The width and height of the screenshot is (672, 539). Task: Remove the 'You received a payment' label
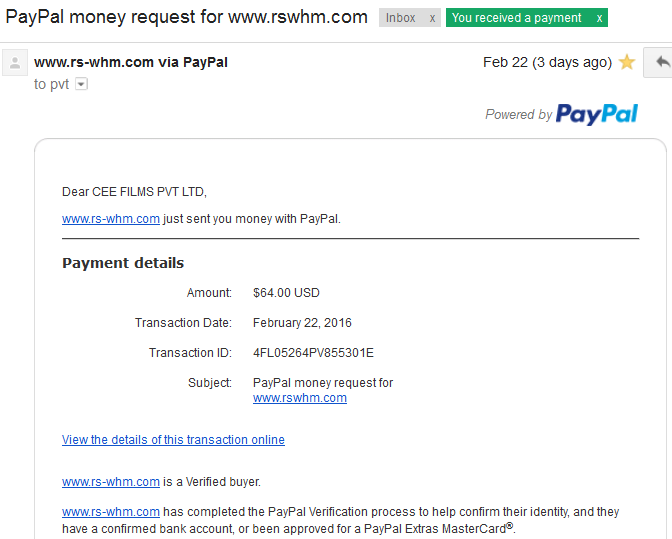[x=599, y=18]
